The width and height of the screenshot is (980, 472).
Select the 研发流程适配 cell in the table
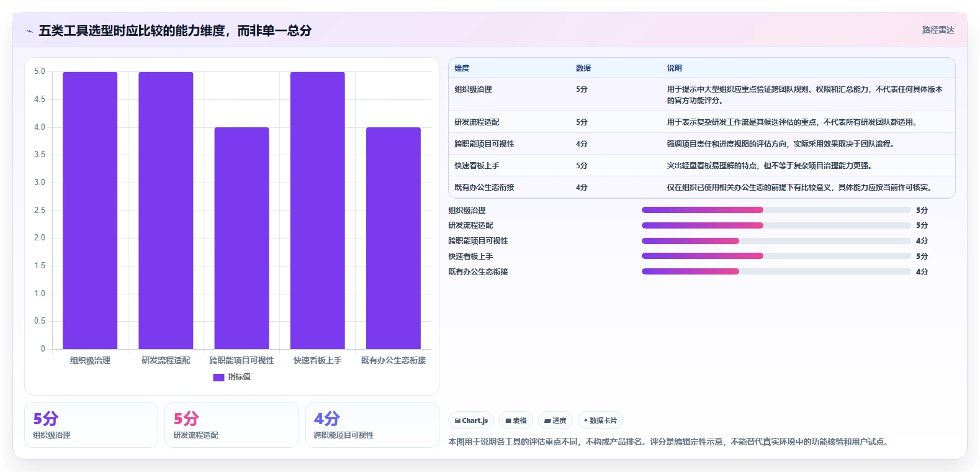(x=477, y=122)
